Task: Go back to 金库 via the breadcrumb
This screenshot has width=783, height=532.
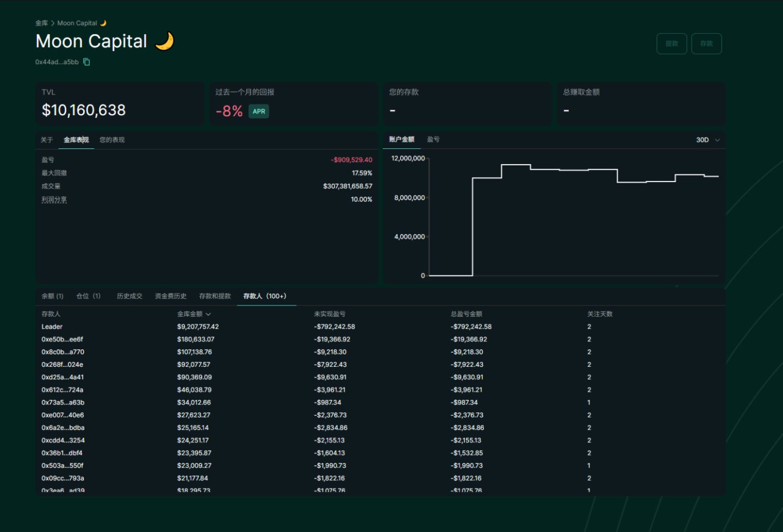Action: click(41, 23)
